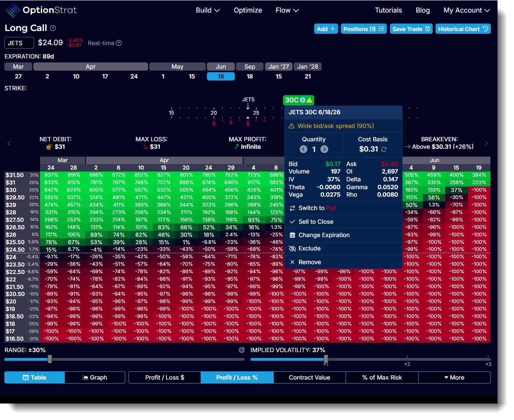
Task: Open Positions (1) list
Action: tap(364, 29)
